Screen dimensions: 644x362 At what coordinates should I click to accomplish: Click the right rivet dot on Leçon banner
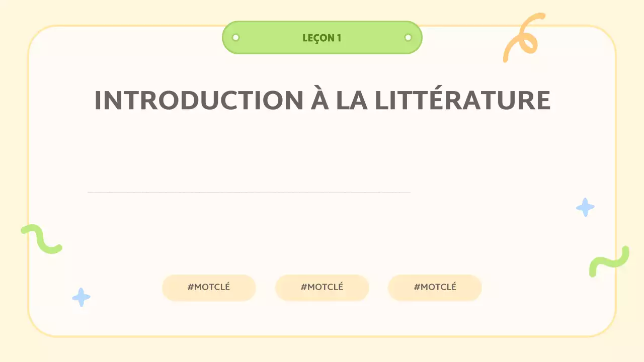[408, 38]
